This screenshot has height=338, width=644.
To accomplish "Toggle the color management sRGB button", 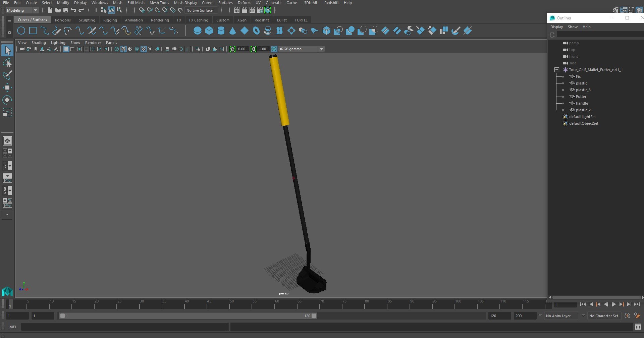I will pyautogui.click(x=274, y=49).
